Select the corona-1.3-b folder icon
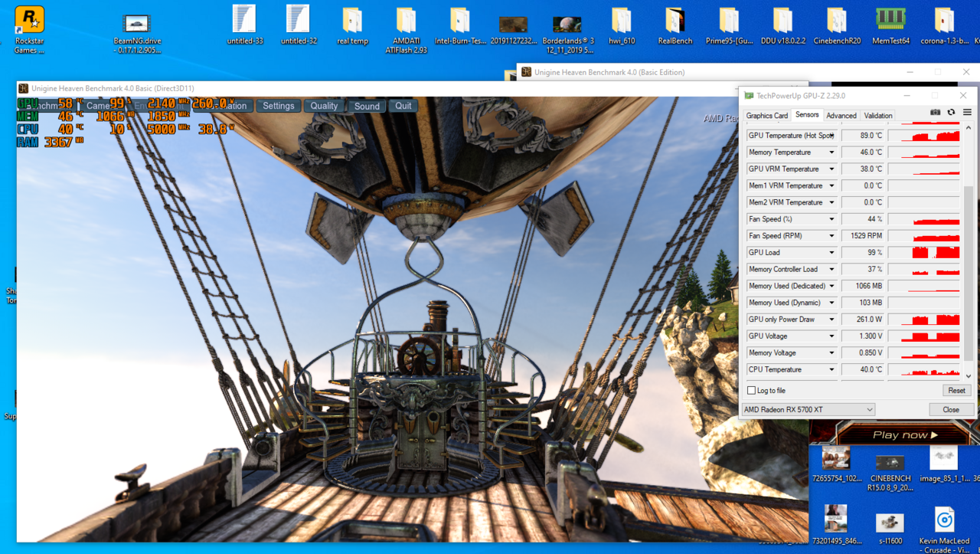Image resolution: width=980 pixels, height=554 pixels. (944, 26)
